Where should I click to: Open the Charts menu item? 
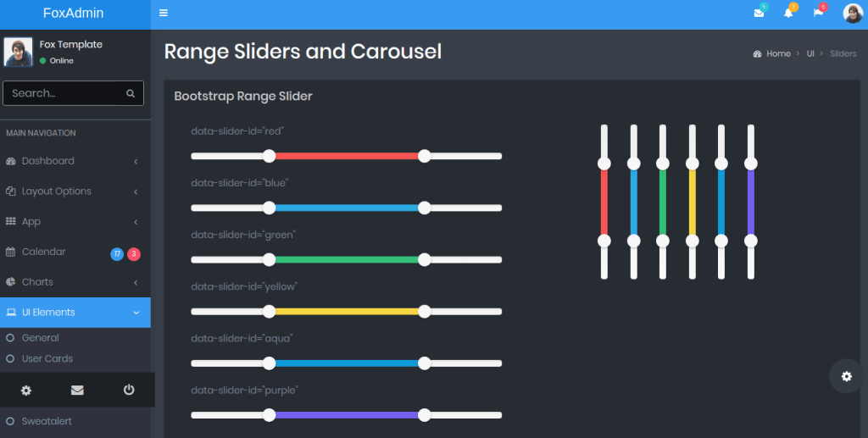click(x=37, y=282)
